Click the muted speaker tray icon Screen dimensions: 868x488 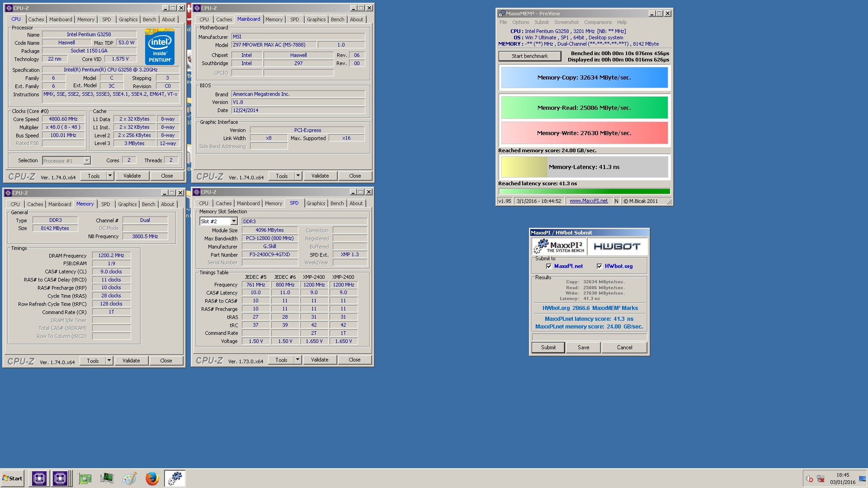810,479
